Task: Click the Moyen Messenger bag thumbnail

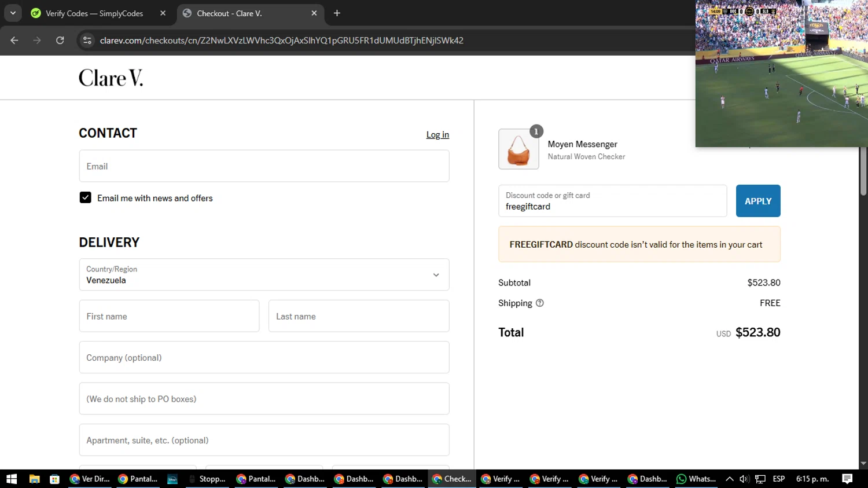Action: tap(518, 149)
